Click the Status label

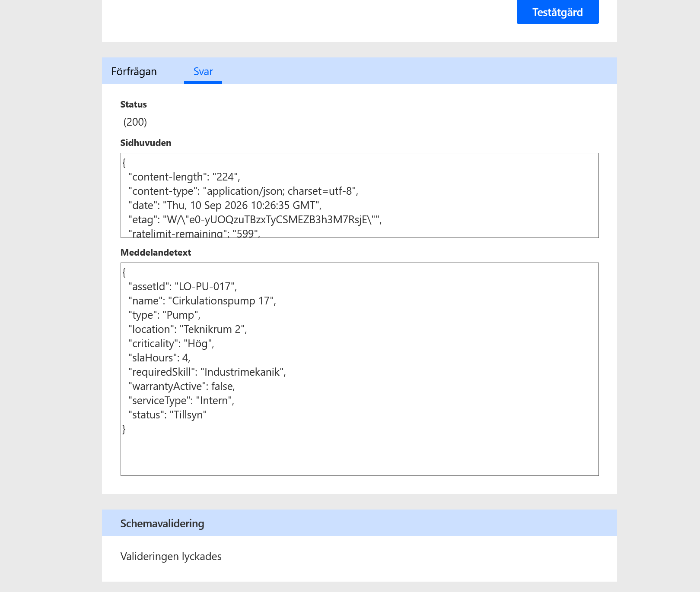pyautogui.click(x=134, y=104)
